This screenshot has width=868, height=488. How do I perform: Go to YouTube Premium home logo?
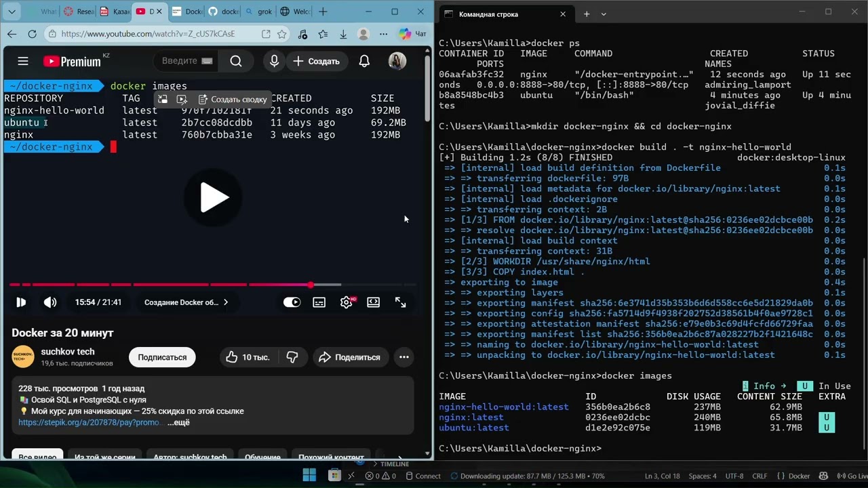pos(72,61)
